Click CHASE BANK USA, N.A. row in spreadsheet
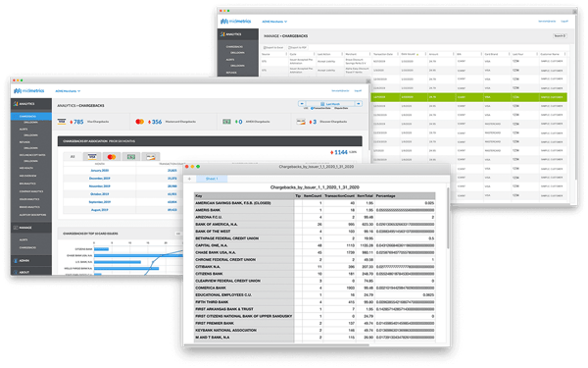Viewport: 588px width, 368px height. click(315, 252)
